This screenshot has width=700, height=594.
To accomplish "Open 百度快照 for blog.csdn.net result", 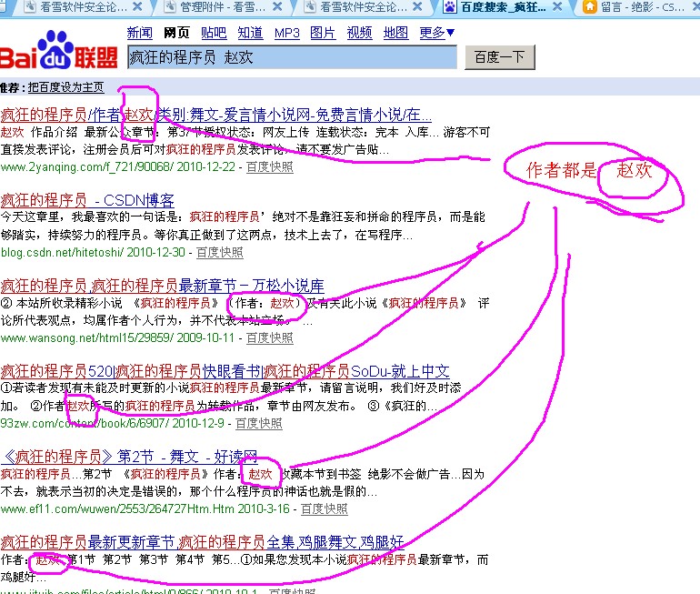I will pyautogui.click(x=220, y=252).
